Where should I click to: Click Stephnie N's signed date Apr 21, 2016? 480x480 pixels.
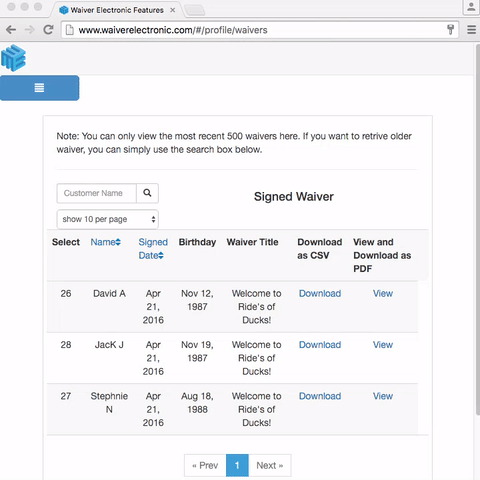coord(153,409)
